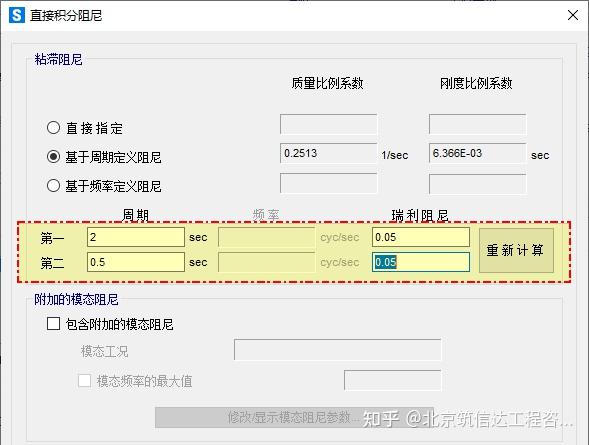
Task: Click the 瑞利阻尼 column label
Action: click(x=420, y=215)
